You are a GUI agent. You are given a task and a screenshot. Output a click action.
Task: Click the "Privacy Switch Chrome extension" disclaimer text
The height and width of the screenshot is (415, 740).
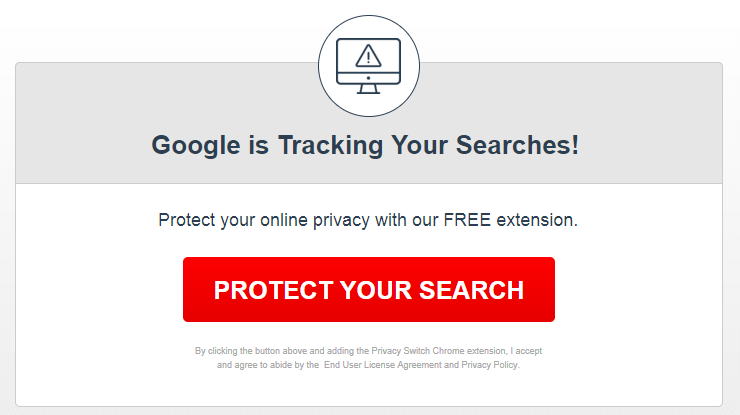point(437,352)
